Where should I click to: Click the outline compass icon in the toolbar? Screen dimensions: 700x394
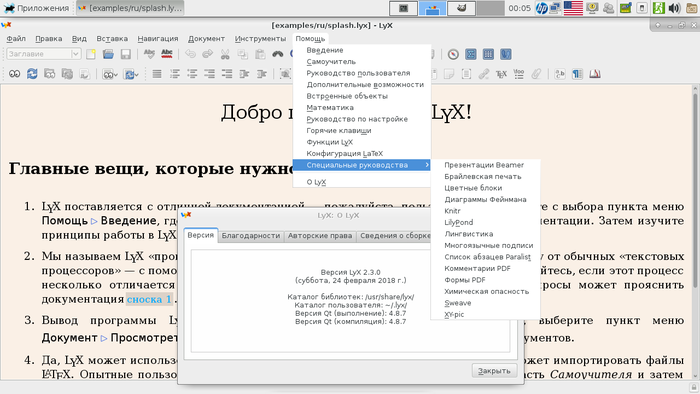453,54
